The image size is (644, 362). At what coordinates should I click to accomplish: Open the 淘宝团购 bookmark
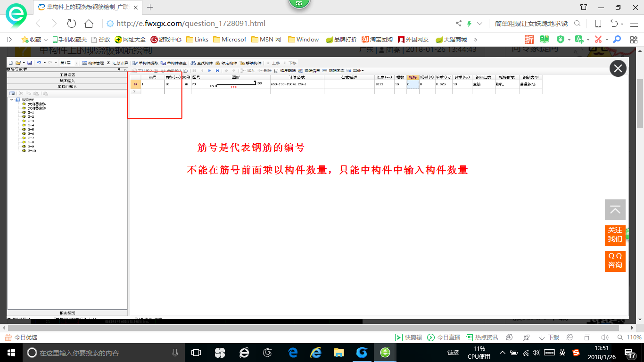point(377,40)
